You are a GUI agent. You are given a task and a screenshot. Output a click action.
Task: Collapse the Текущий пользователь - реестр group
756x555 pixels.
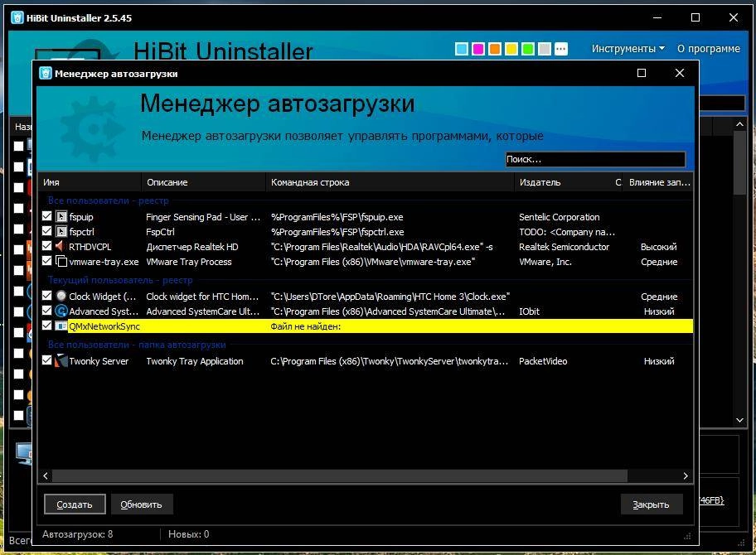pos(120,280)
